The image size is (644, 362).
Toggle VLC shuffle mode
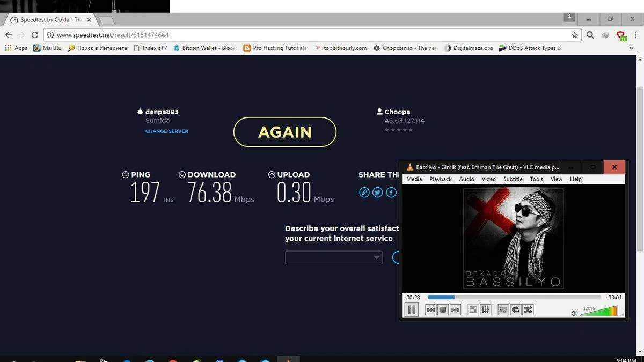tap(528, 309)
